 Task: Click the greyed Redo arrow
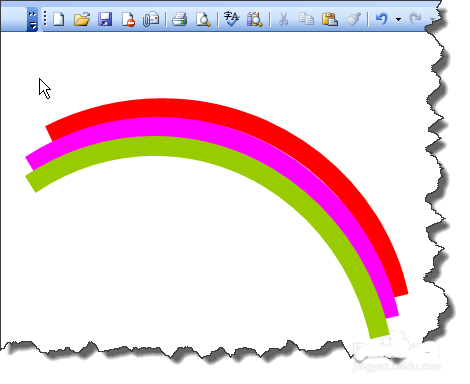pos(415,19)
